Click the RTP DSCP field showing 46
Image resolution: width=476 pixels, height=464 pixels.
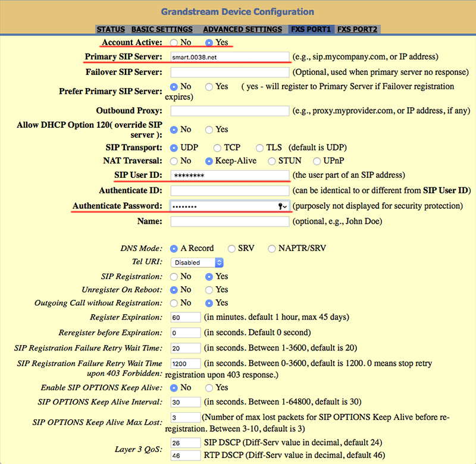coord(186,456)
